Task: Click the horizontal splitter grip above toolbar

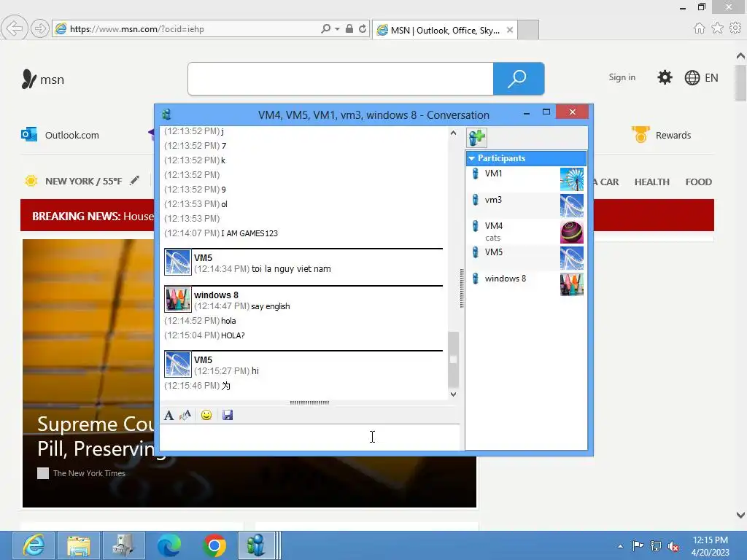Action: pos(309,402)
